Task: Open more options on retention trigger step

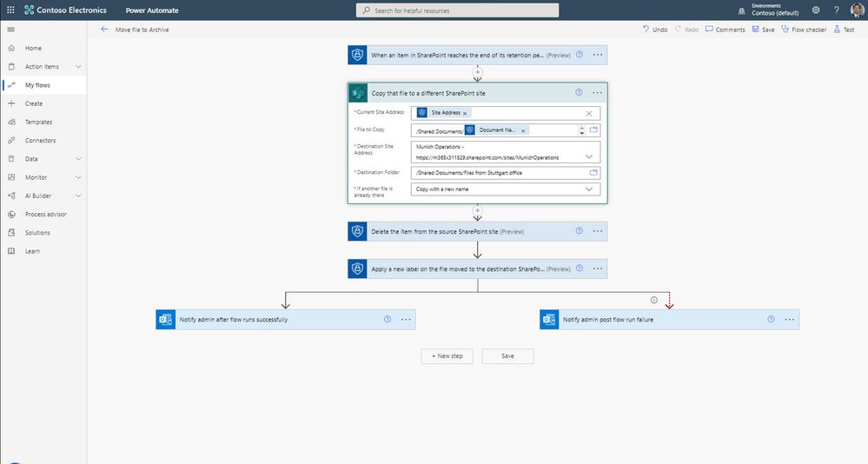Action: 598,55
